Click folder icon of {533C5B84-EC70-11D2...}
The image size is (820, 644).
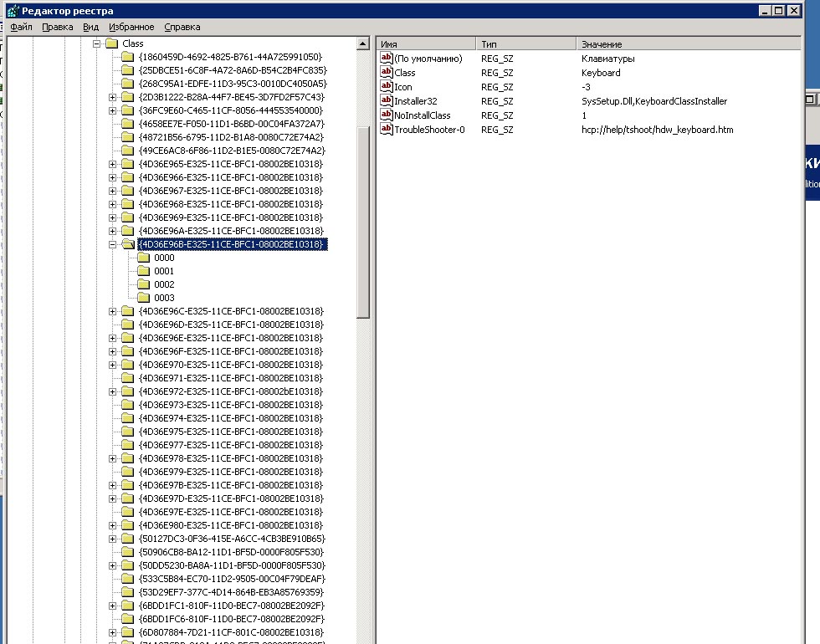coord(127,579)
